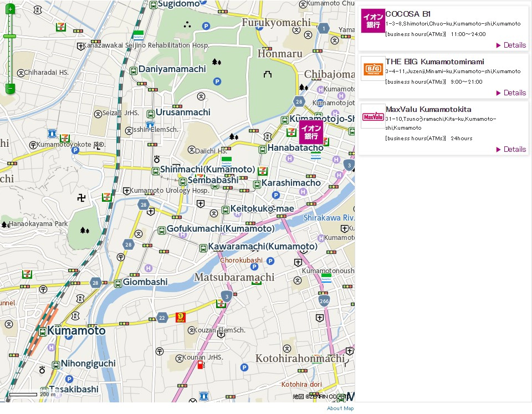
Task: Click the Furukyomachi district label
Action: pos(276,22)
